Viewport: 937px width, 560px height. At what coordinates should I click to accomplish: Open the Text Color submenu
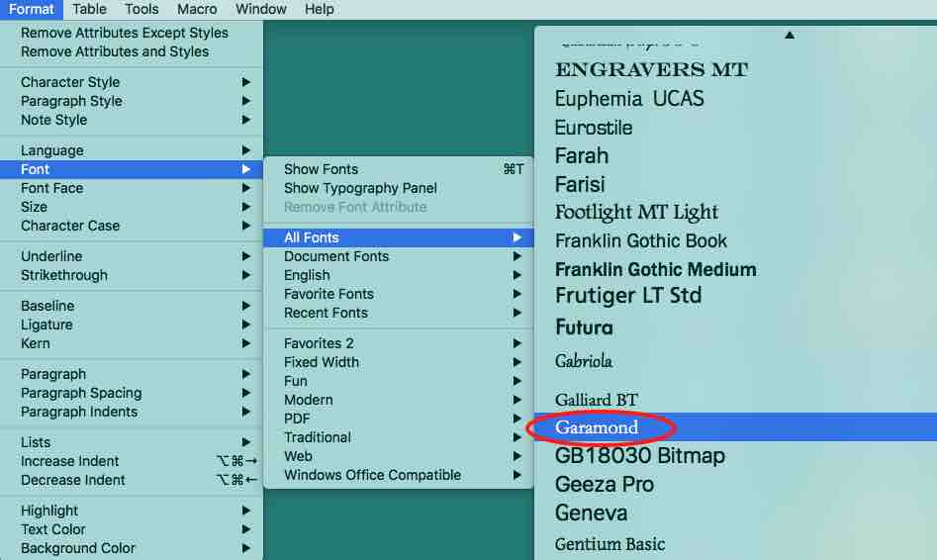click(x=53, y=529)
